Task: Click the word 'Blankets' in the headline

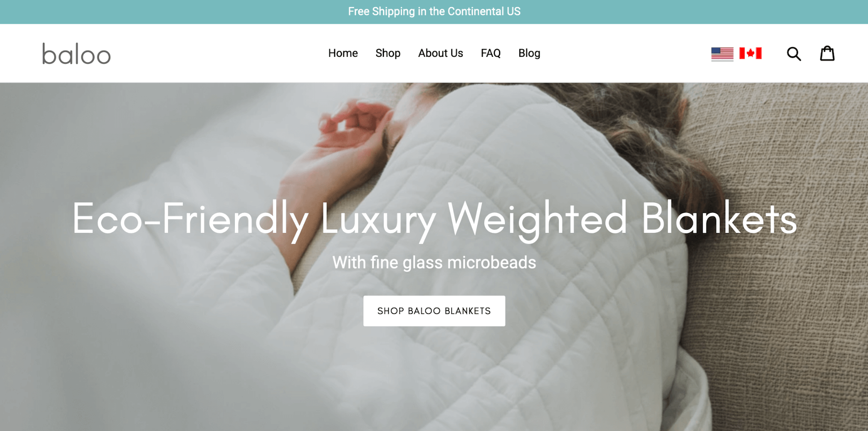Action: 719,218
